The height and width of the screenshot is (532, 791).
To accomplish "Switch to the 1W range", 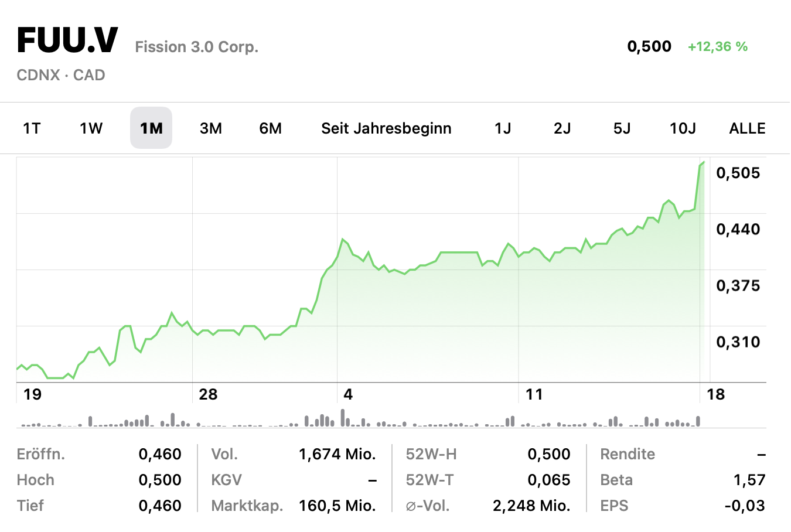I will [x=91, y=128].
